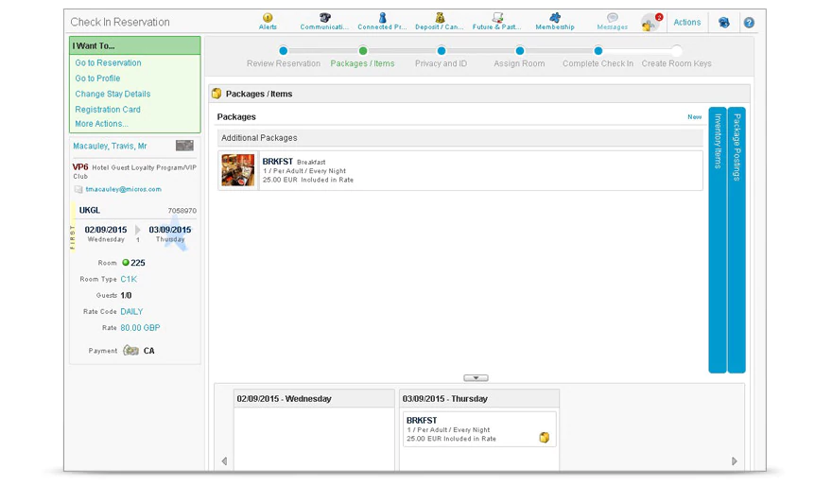Click New to add a package

(x=695, y=117)
